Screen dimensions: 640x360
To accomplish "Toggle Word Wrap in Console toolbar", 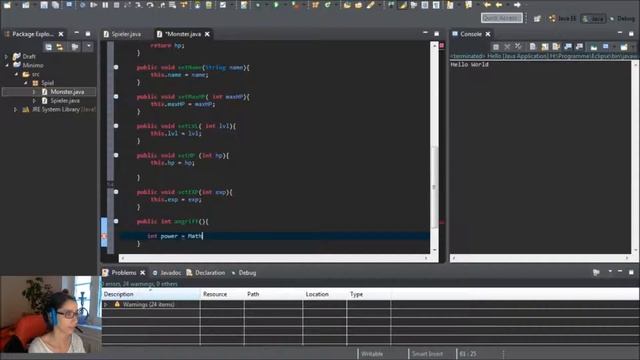I will [x=556, y=47].
